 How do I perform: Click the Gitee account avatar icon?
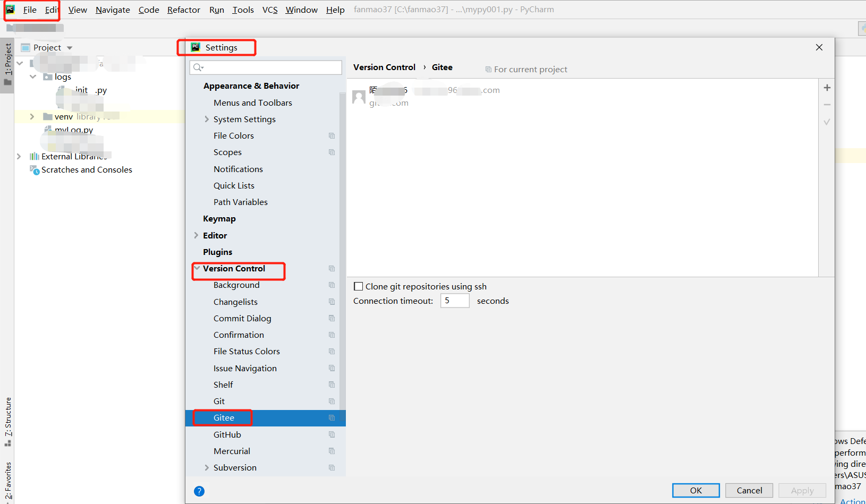click(359, 97)
